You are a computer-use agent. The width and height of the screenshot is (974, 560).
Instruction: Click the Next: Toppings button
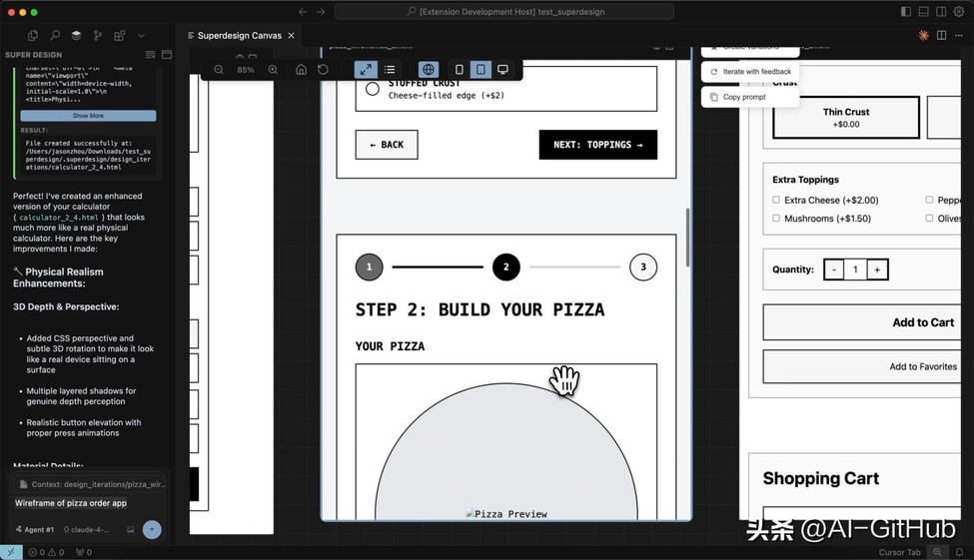coord(597,145)
